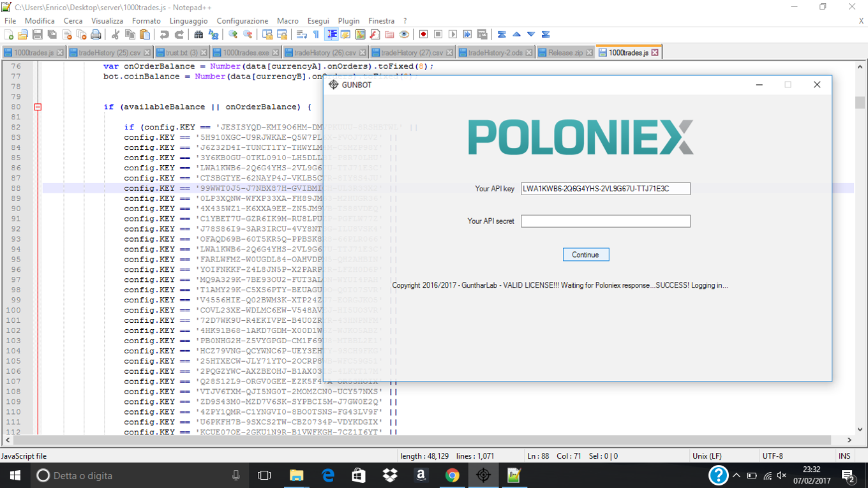Screen dimensions: 868x488
Task: Click the UTF-8 encoding status entry
Action: click(x=772, y=456)
